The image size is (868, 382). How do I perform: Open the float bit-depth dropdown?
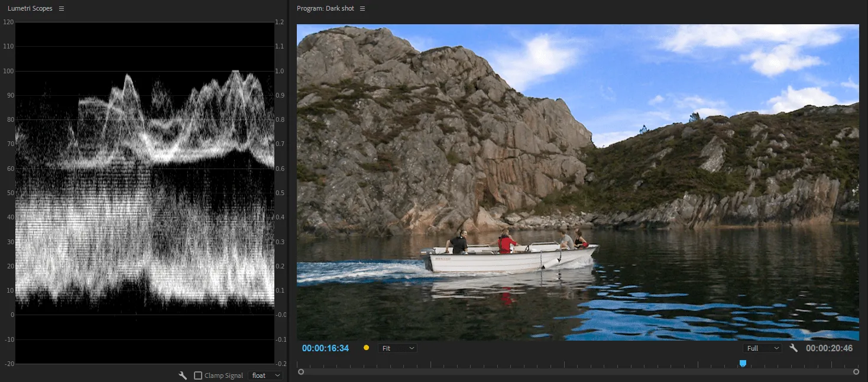coord(265,375)
